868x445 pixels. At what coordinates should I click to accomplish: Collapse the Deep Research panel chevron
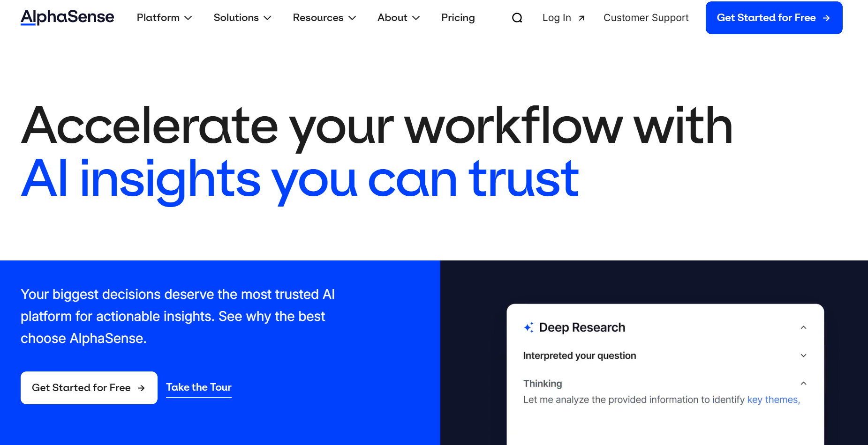pos(803,327)
